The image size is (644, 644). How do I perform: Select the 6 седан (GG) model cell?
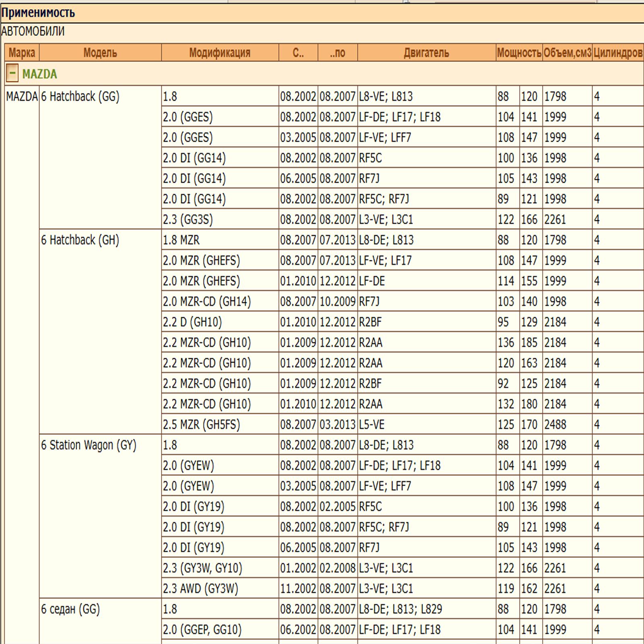(70, 609)
